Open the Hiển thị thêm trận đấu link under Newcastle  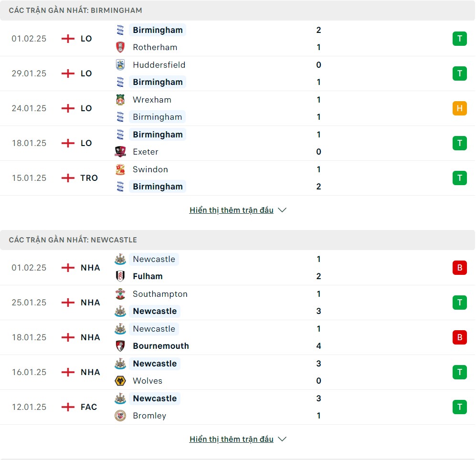[232, 439]
